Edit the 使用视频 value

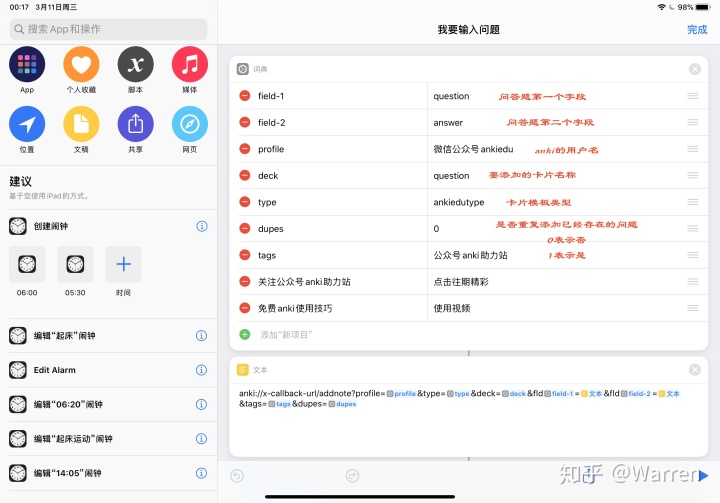tap(452, 308)
